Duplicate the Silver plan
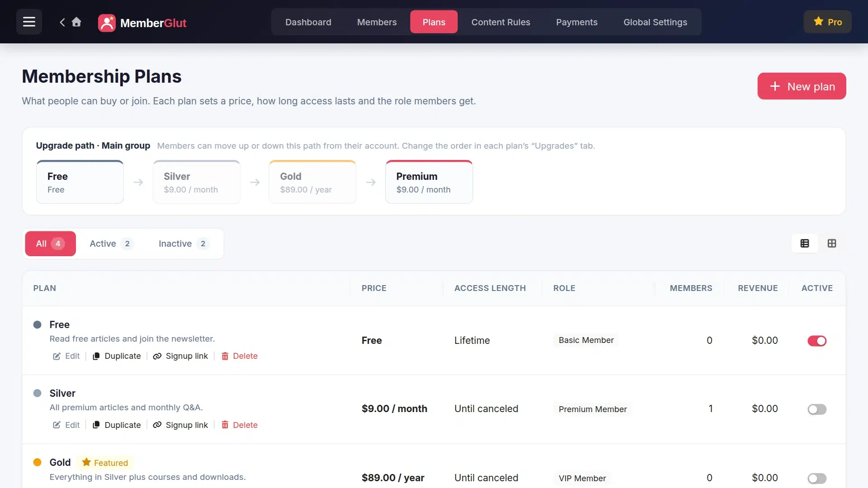 point(117,425)
